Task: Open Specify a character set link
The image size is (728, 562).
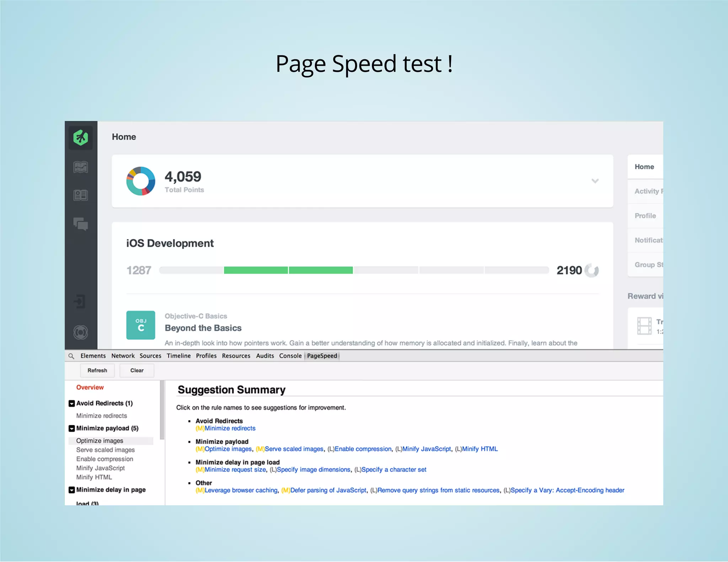Action: (394, 470)
